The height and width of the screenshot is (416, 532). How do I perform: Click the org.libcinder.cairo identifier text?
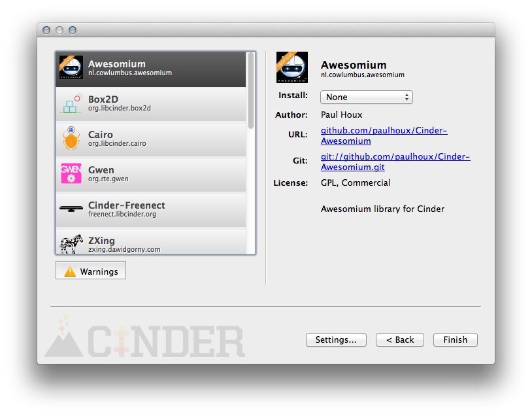[117, 144]
